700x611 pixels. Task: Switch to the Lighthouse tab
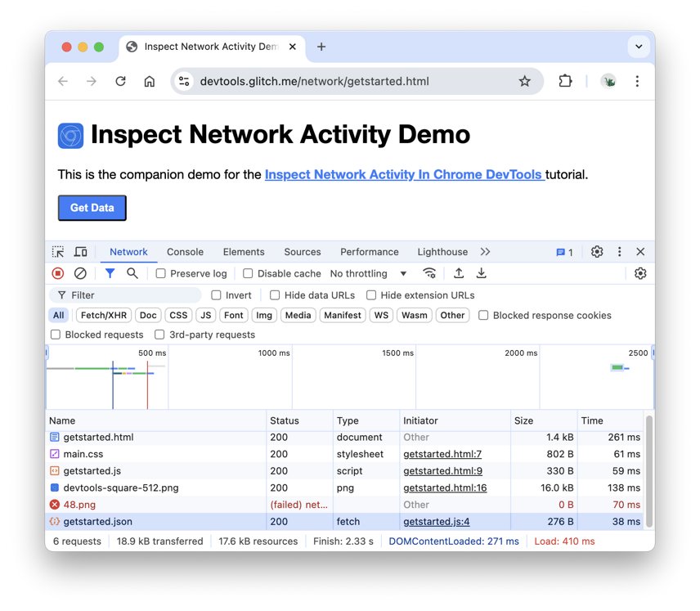(442, 252)
